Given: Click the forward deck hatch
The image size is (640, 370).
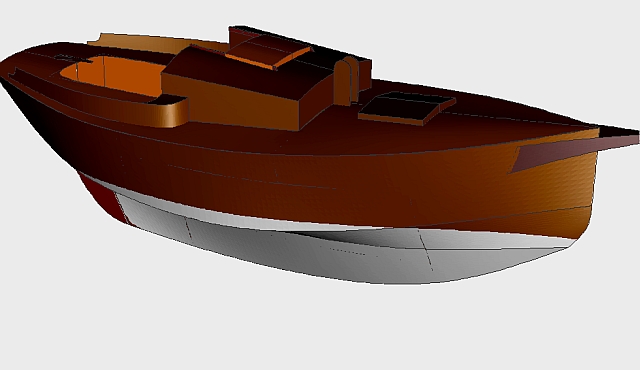Looking at the screenshot, I should click(x=407, y=107).
